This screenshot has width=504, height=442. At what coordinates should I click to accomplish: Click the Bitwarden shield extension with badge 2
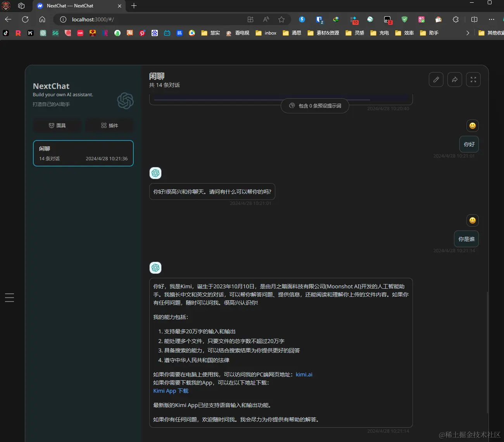point(319,19)
